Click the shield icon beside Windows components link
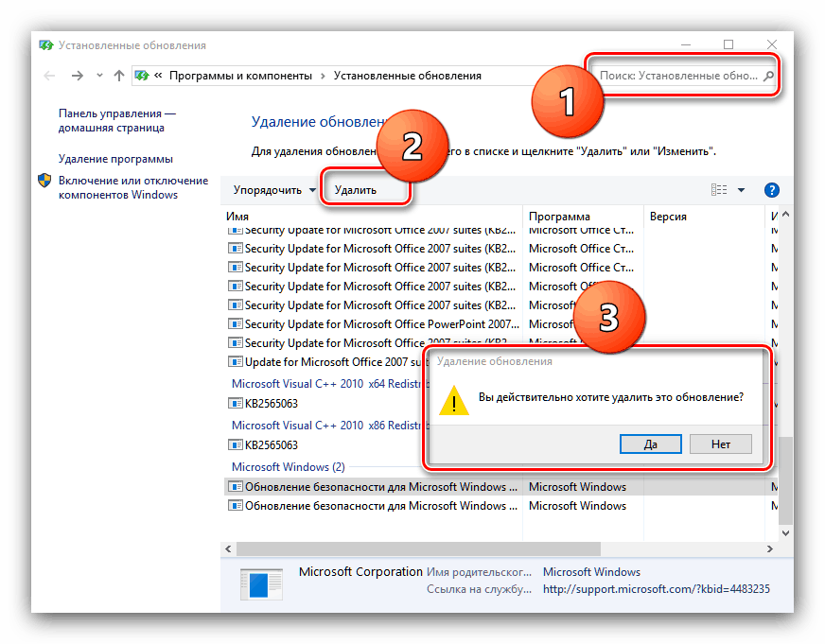Viewport: 825px width, 644px height. pyautogui.click(x=44, y=181)
